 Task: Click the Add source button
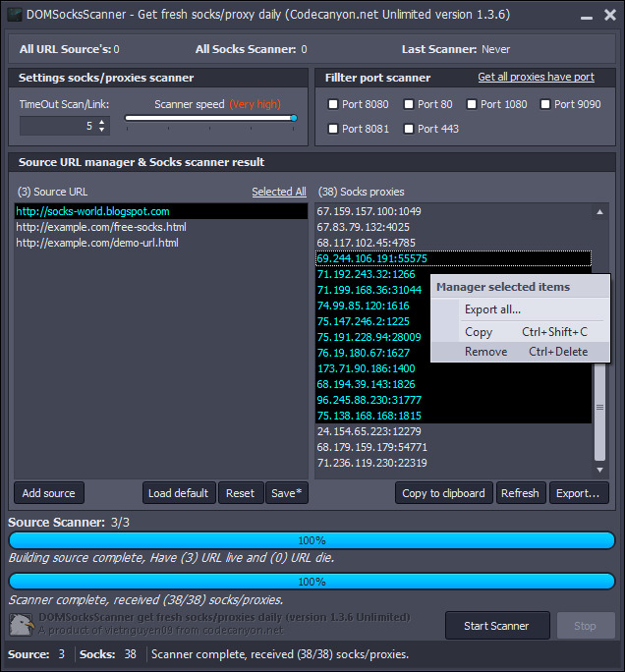[x=49, y=493]
